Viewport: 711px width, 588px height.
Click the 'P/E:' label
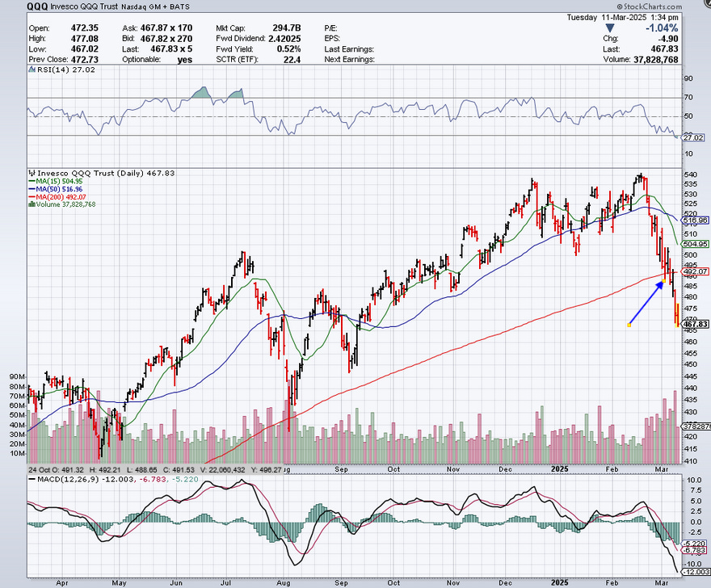click(x=331, y=28)
